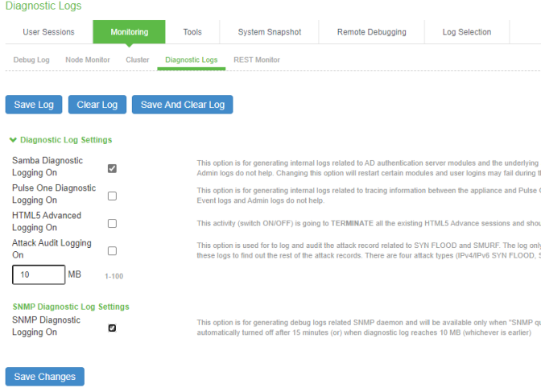Image resolution: width=541 pixels, height=392 pixels.
Task: Focus the log size MB field
Action: tap(39, 274)
